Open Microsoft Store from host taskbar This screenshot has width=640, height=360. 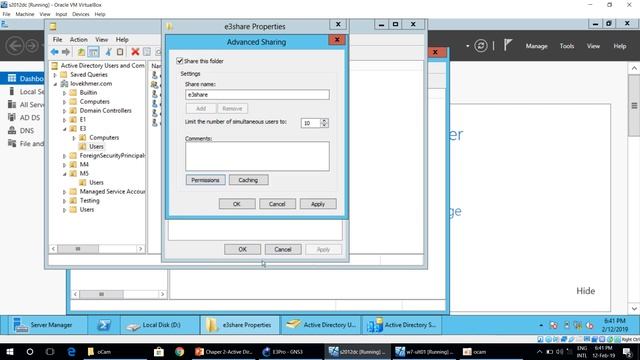159,351
